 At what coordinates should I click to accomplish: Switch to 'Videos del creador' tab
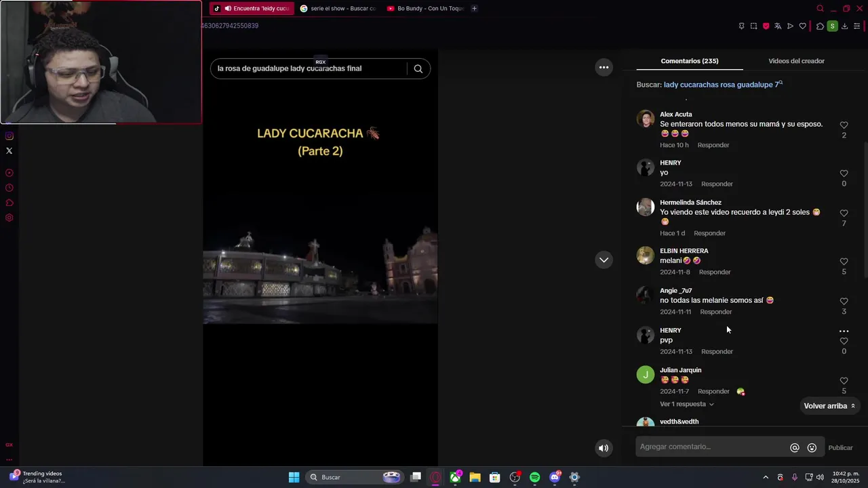(x=796, y=61)
